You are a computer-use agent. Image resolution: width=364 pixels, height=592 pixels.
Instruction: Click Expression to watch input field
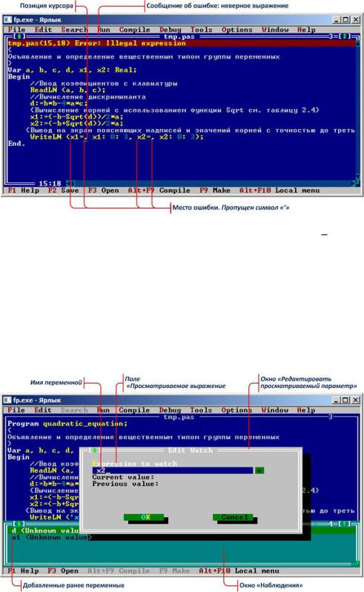click(173, 470)
